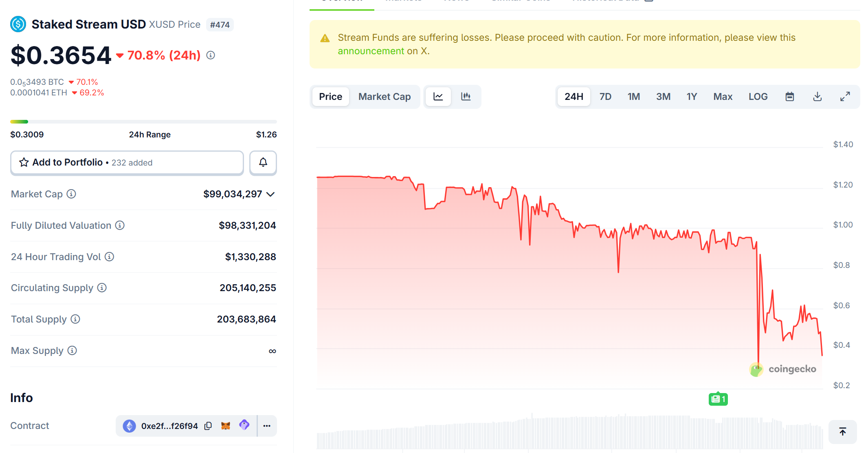
Task: Download the chart data
Action: click(x=817, y=96)
